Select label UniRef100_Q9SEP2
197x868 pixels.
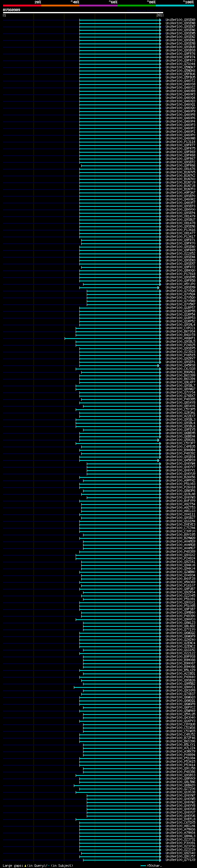coord(180,162)
